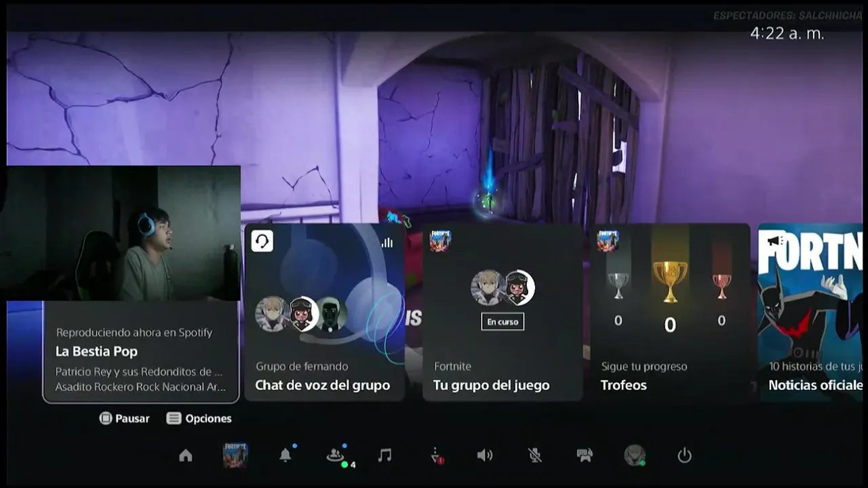Viewport: 868px width, 488px height.
Task: Select the Fortnite game icon in the bottom bar
Action: (x=235, y=455)
